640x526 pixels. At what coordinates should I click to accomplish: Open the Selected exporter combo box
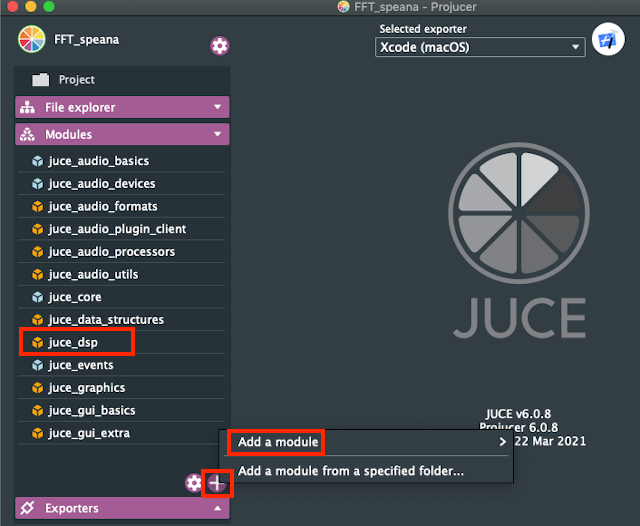click(x=480, y=47)
